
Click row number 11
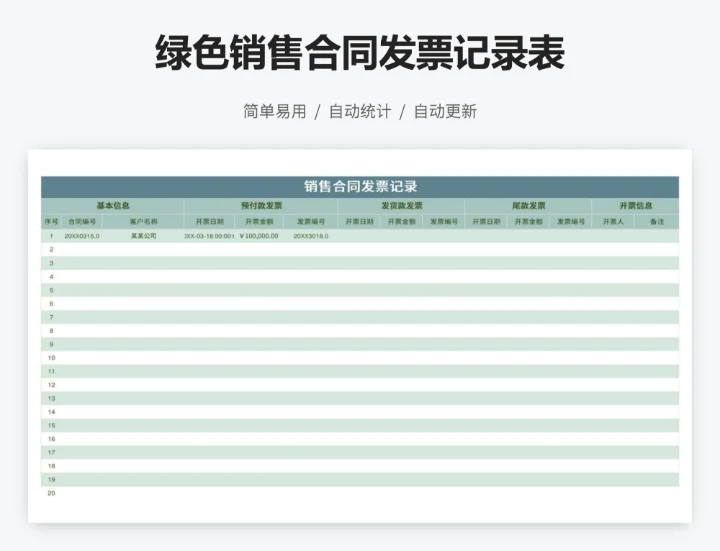pyautogui.click(x=51, y=371)
